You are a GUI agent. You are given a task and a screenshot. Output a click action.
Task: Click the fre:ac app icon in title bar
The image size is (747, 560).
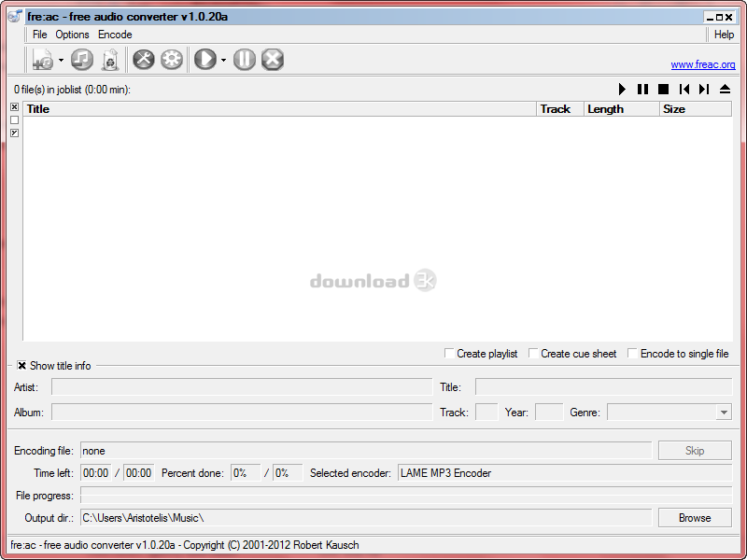[x=15, y=16]
